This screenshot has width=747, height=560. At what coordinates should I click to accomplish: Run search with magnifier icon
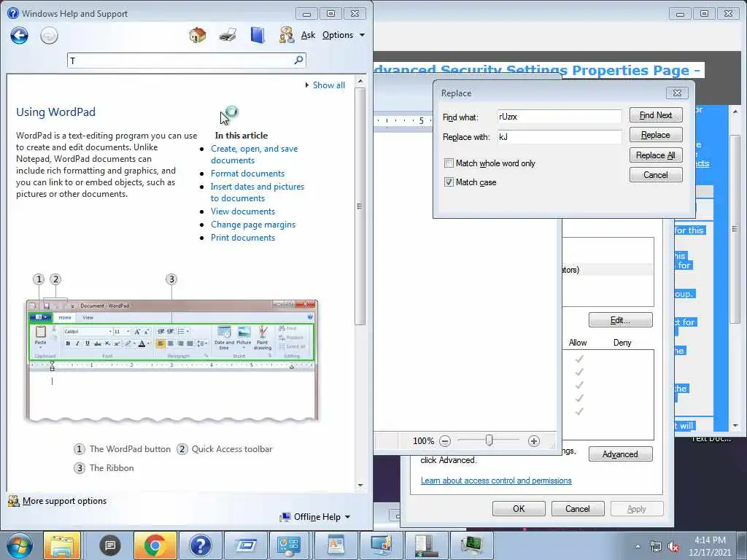point(298,60)
